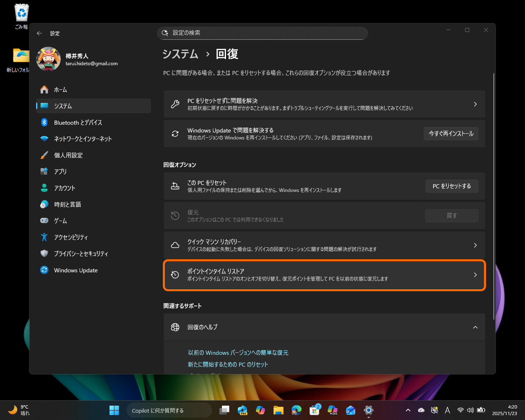Click the PC をリセットする button
Viewport: 525px width, 420px height.
tap(452, 186)
